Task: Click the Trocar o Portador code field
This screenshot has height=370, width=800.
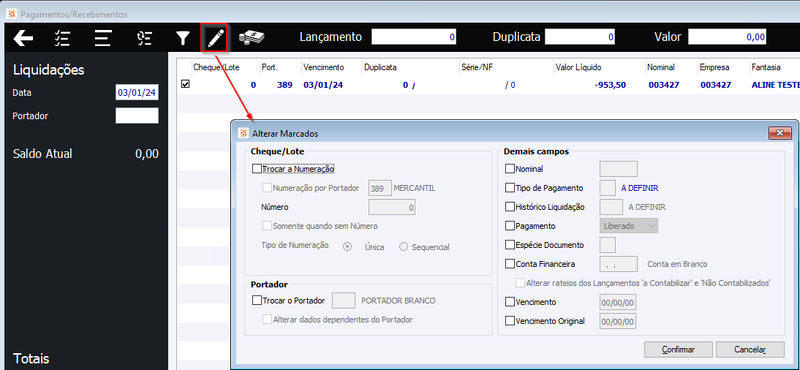Action: pyautogui.click(x=343, y=301)
